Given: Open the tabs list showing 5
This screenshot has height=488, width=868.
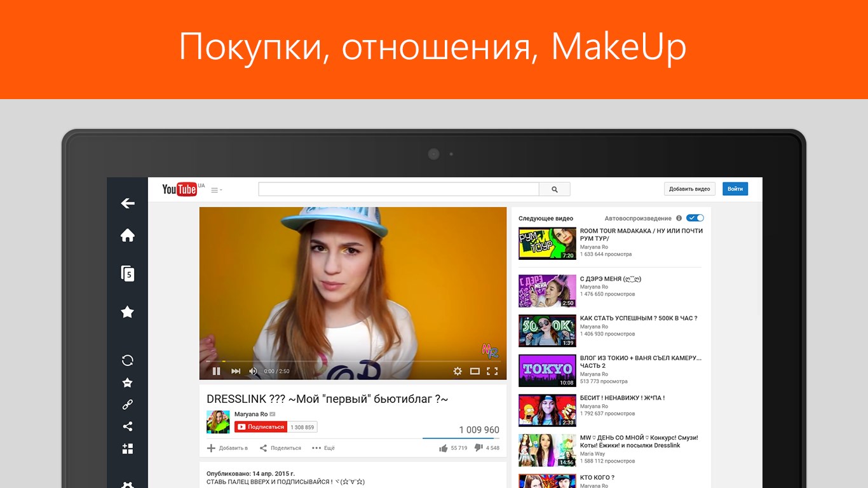Looking at the screenshot, I should (x=128, y=273).
